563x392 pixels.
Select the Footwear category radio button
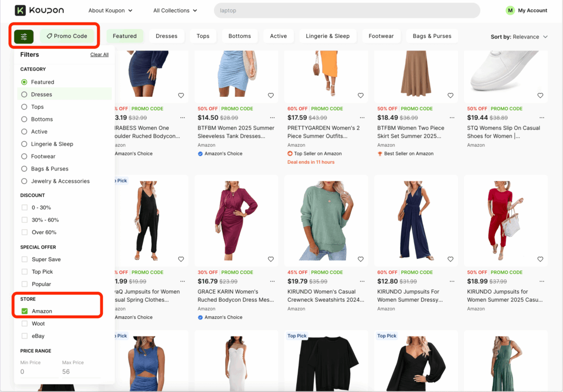[x=24, y=157]
